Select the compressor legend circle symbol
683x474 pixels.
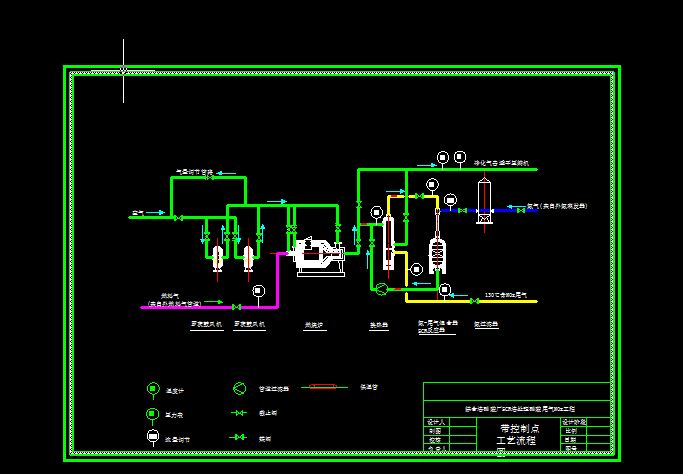pos(239,388)
